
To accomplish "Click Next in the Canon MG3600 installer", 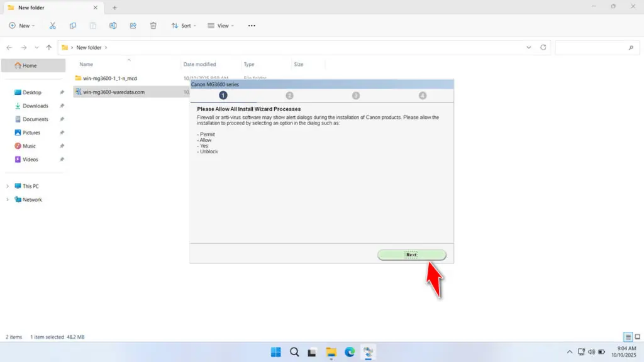I will (x=412, y=255).
